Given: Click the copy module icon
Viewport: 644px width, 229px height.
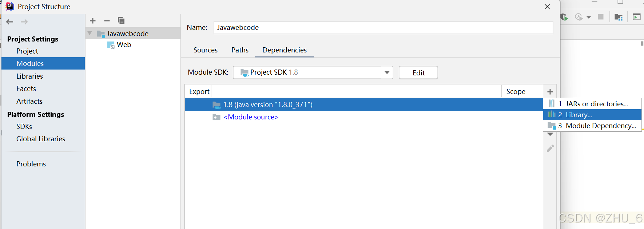Looking at the screenshot, I should click(121, 21).
